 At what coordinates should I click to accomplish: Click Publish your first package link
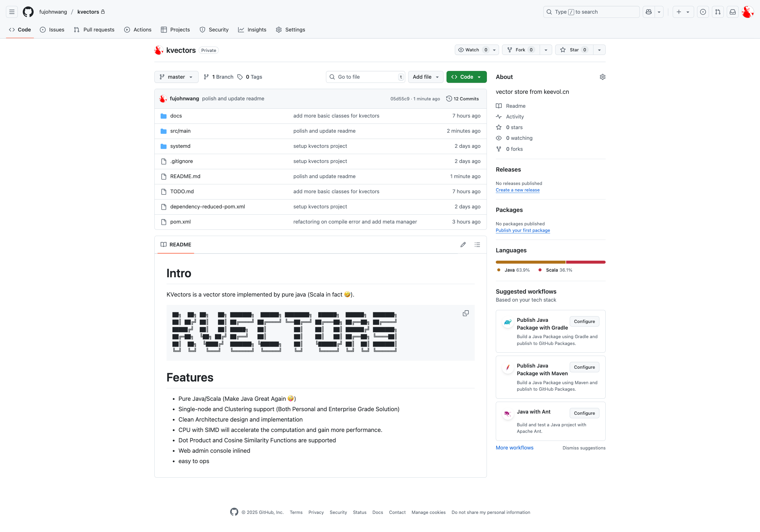pos(523,230)
